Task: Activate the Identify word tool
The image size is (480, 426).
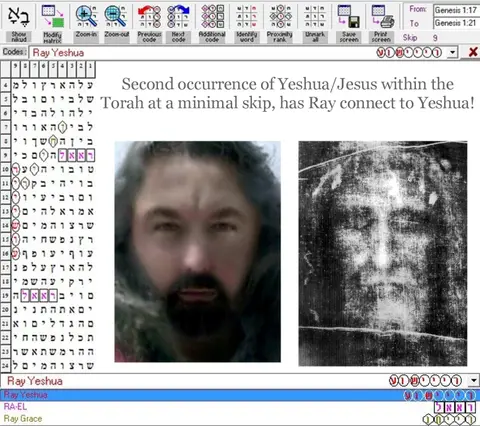Action: pos(247,15)
